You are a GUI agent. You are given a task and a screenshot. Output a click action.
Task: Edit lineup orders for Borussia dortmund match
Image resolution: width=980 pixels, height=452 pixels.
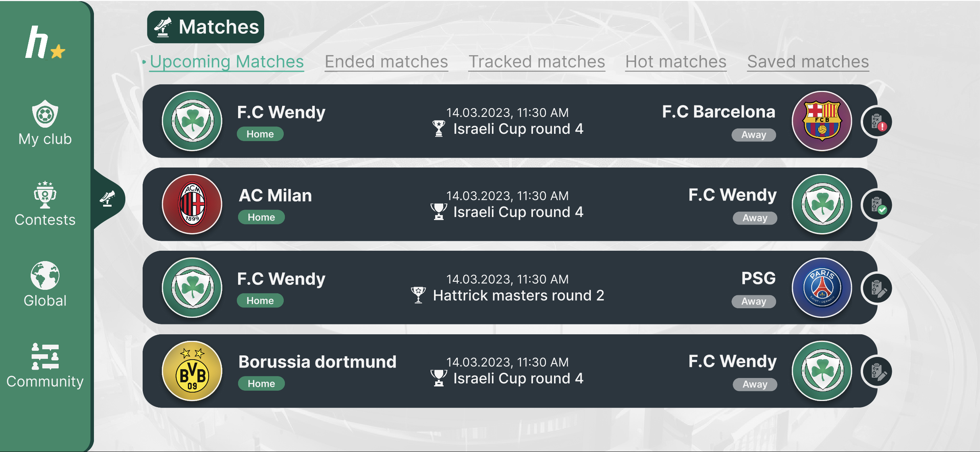[x=877, y=371]
